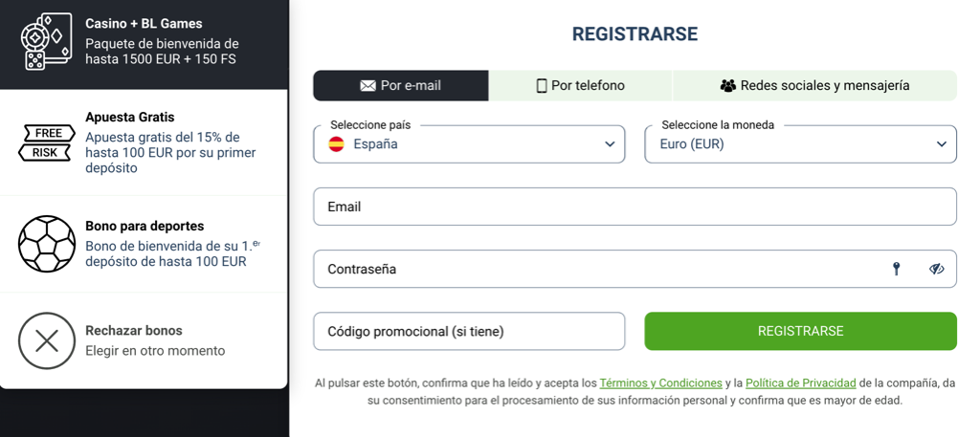Open the Seleccione país dropdown
Screen dimensions: 980x437
469,144
